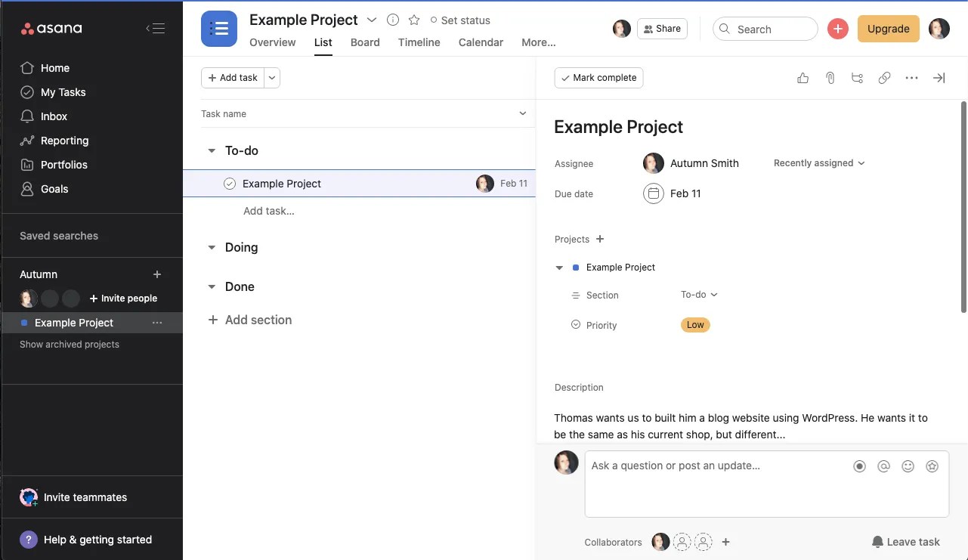Mention a teammate with the @ icon
Viewport: 968px width, 560px height.
pyautogui.click(x=883, y=466)
